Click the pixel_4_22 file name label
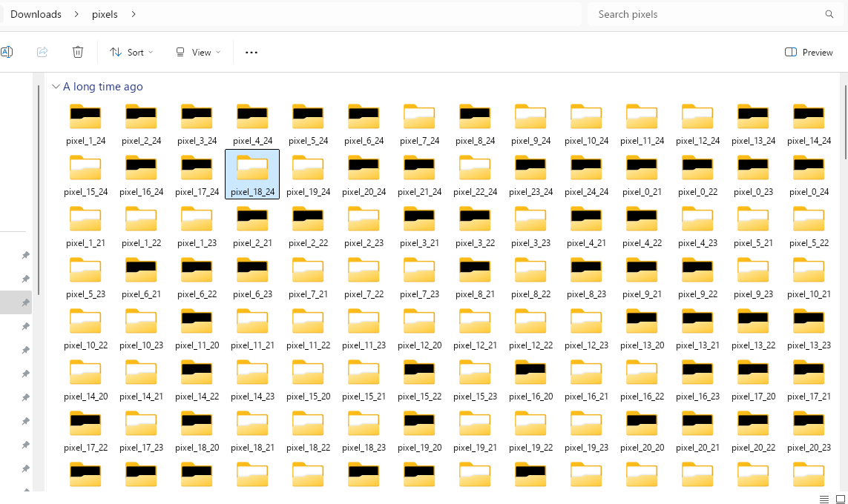848x504 pixels. pos(642,243)
